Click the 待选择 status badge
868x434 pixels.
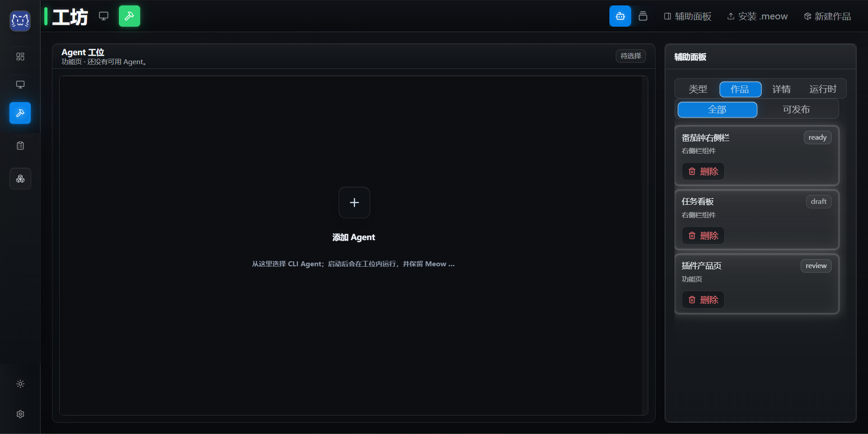[631, 56]
